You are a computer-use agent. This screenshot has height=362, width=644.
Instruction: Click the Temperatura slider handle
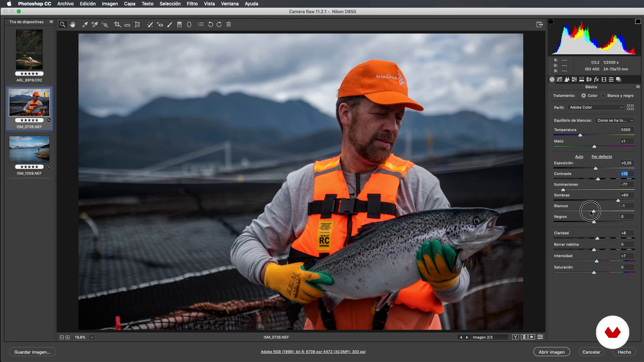[x=580, y=135]
